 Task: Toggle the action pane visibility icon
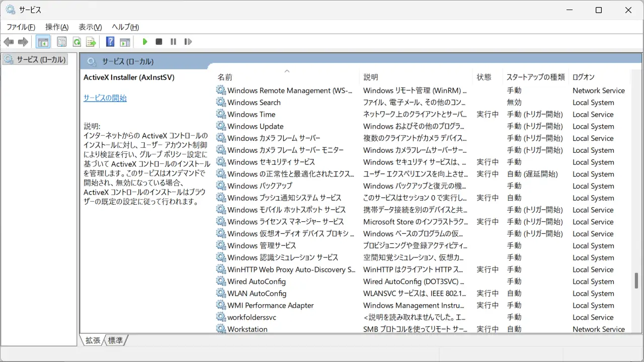[x=124, y=41]
